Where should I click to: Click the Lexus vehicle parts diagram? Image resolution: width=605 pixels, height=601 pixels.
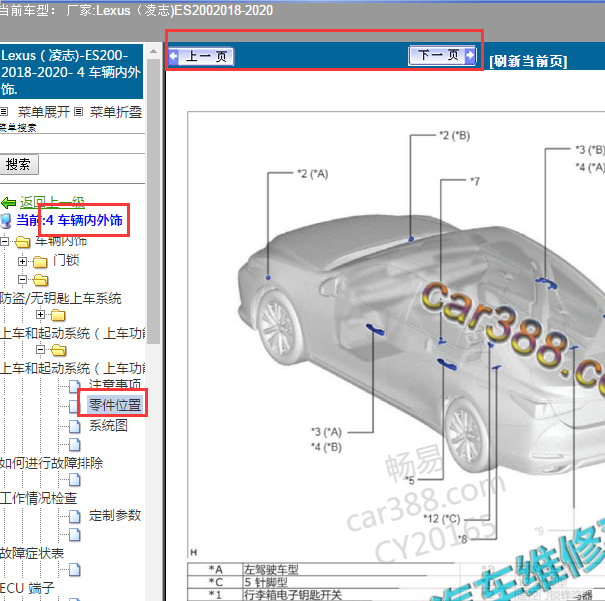click(x=396, y=334)
